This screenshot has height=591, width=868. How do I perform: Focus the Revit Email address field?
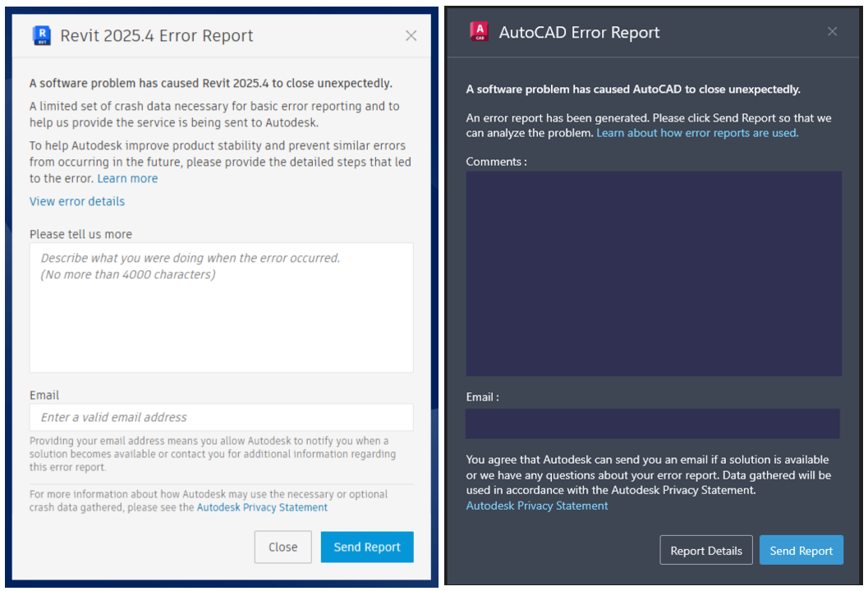[222, 417]
